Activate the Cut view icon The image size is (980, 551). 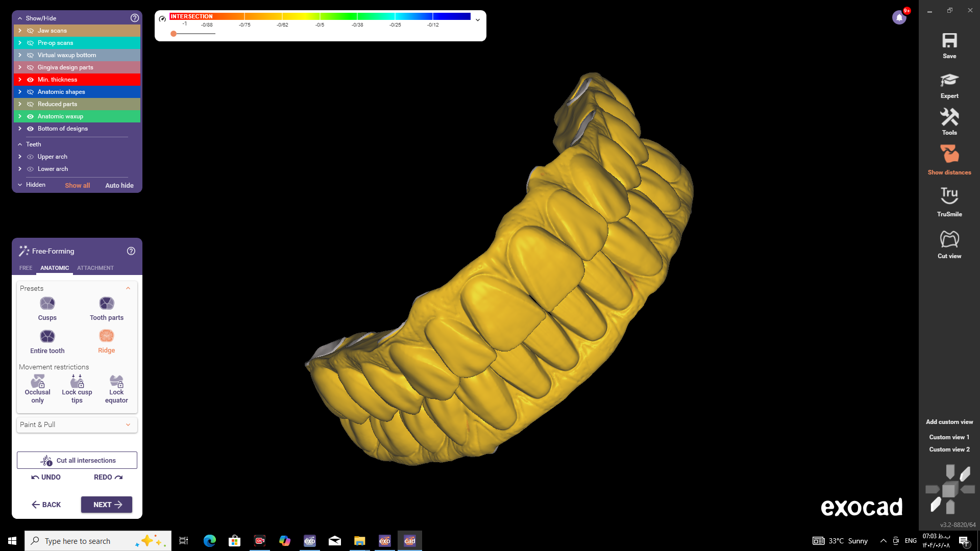coord(949,239)
